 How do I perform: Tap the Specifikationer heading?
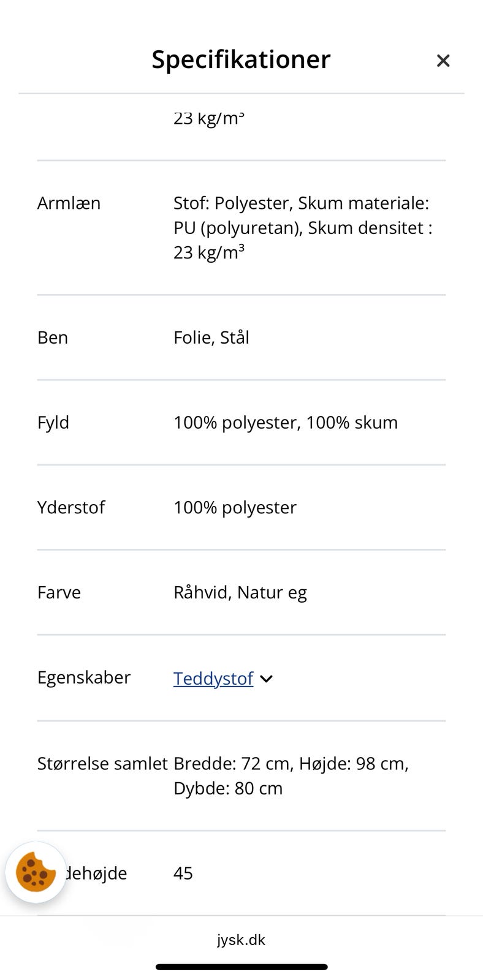tap(241, 59)
